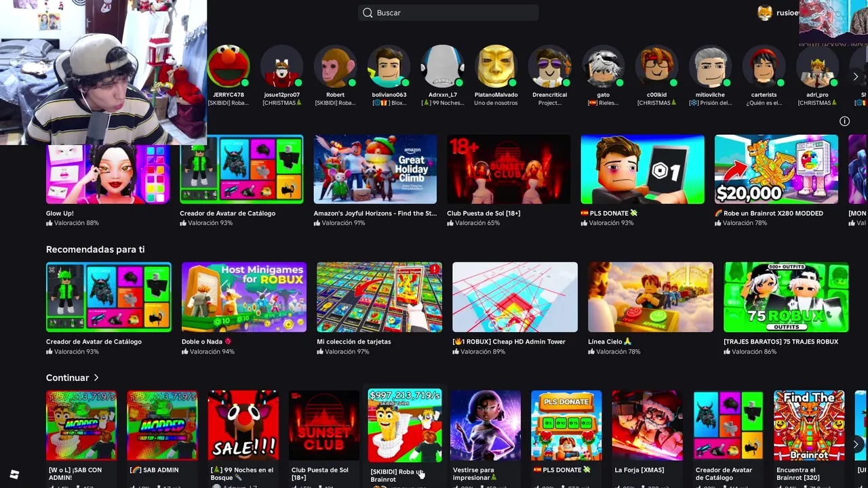Click Glow Up! title text
Viewport: 868px width, 488px height.
pos(60,213)
